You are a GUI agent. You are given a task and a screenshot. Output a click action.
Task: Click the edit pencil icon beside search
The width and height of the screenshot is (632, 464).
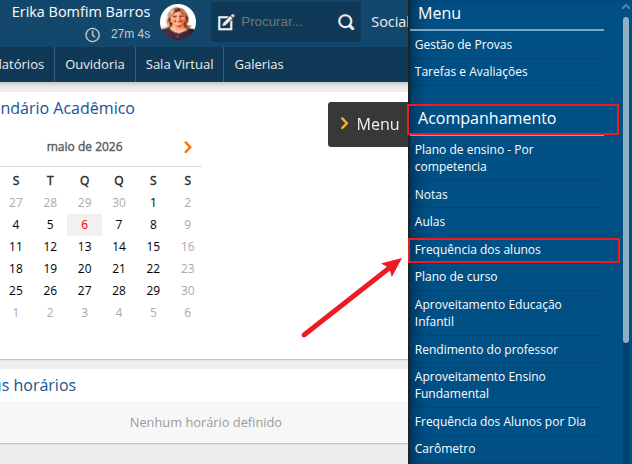[x=226, y=22]
